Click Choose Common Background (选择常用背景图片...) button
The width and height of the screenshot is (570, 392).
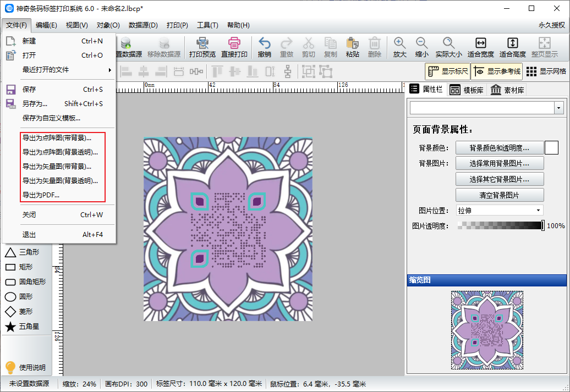pos(499,163)
